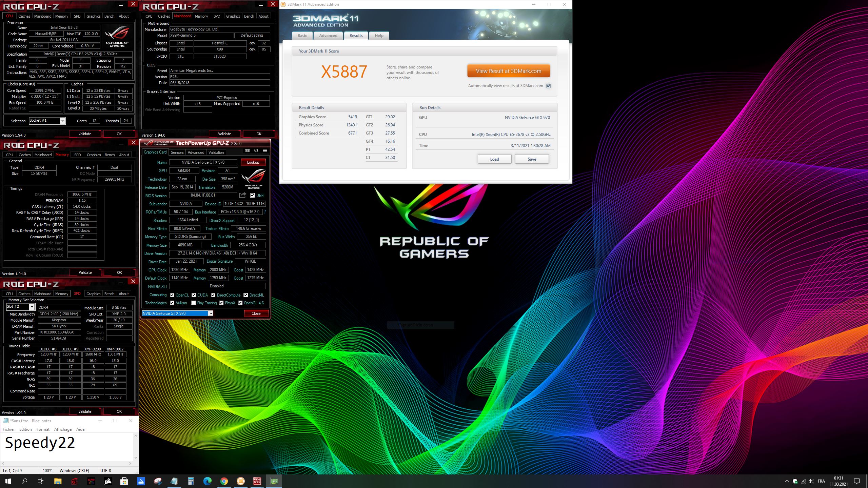Image resolution: width=868 pixels, height=488 pixels.
Task: Switch to GPU-Z via green card taskbar icon
Action: point(274,481)
